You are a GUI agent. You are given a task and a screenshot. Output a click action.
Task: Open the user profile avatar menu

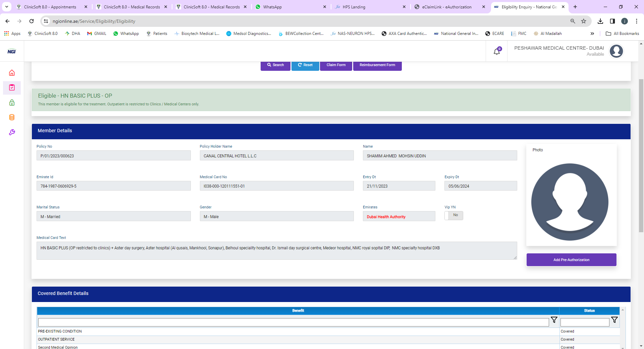(x=616, y=51)
